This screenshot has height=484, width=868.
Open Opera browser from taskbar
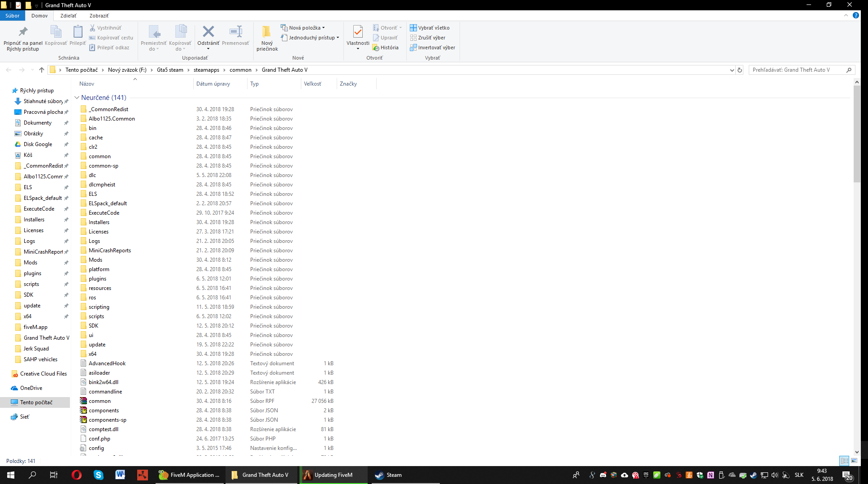coord(76,475)
